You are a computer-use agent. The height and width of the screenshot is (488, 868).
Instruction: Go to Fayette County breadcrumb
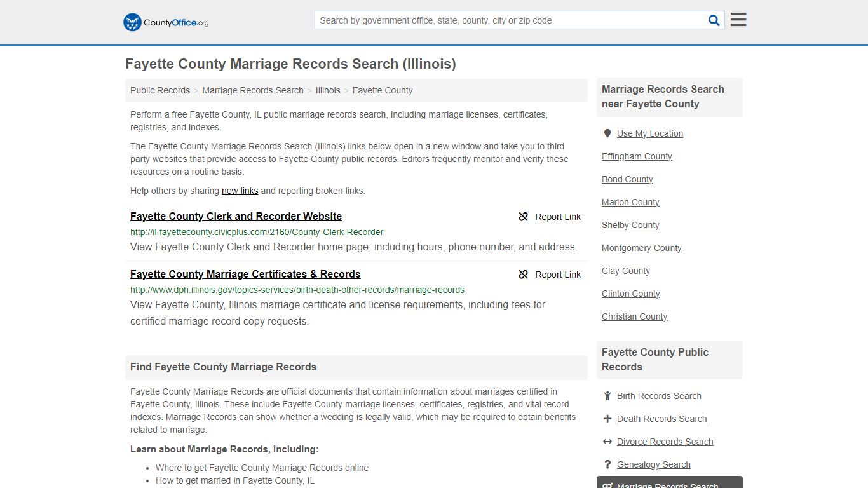point(383,90)
